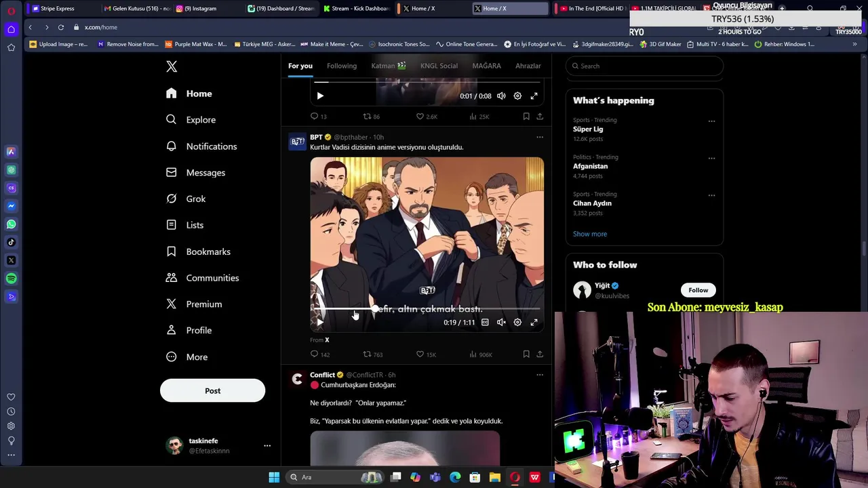Switch to the Ahrazlar tab

click(528, 66)
